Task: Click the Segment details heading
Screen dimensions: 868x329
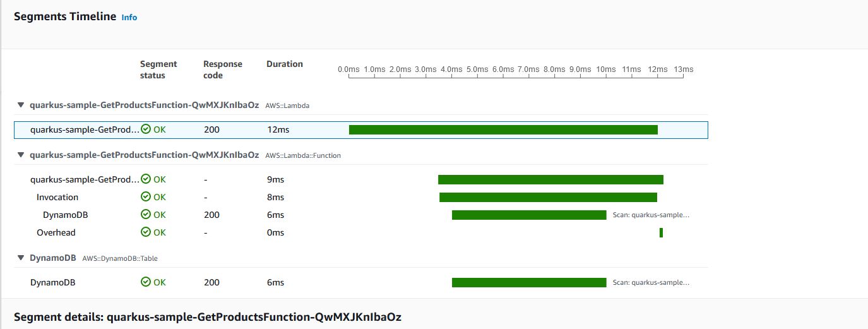Action: coord(208,316)
